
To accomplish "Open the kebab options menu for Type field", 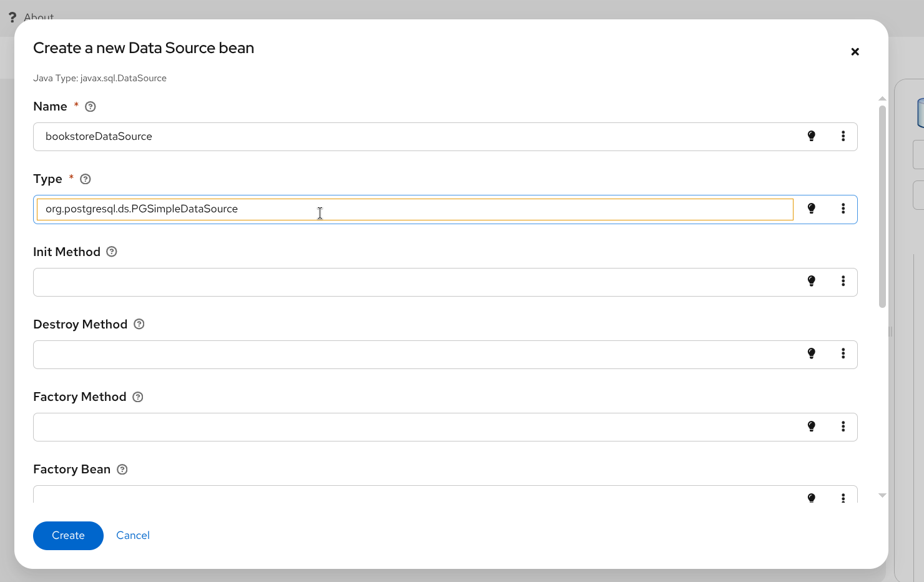I will coord(843,209).
